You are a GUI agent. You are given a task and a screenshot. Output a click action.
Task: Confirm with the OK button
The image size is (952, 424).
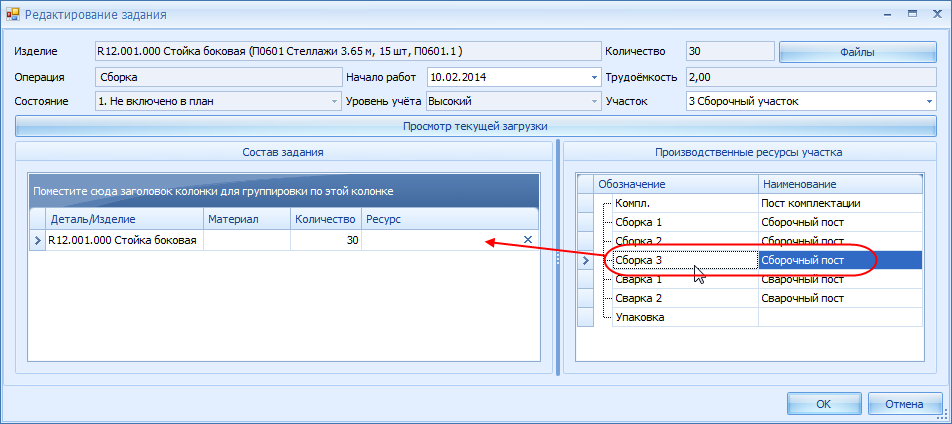click(824, 404)
